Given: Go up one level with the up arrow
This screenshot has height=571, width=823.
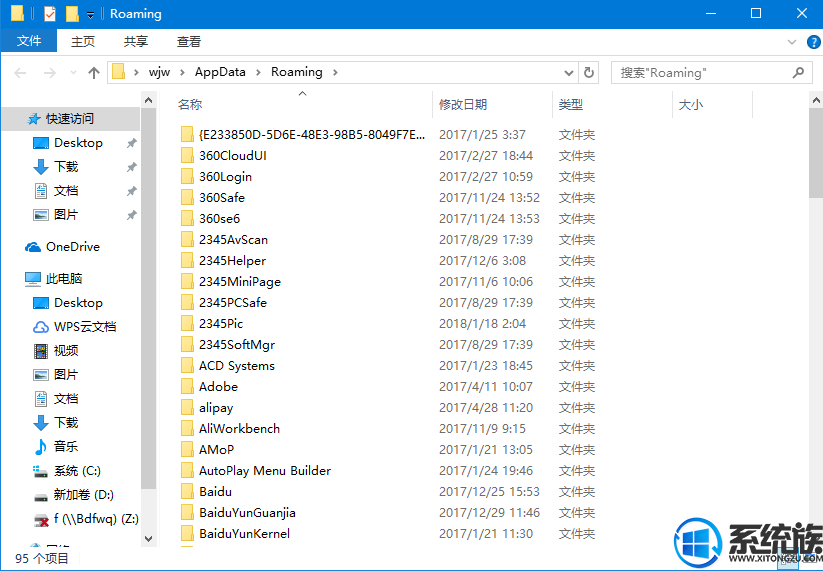Looking at the screenshot, I should (94, 72).
